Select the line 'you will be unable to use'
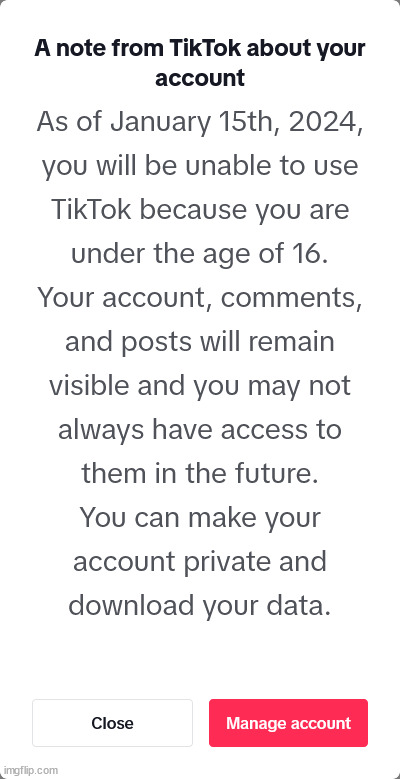This screenshot has width=400, height=779. point(200,166)
